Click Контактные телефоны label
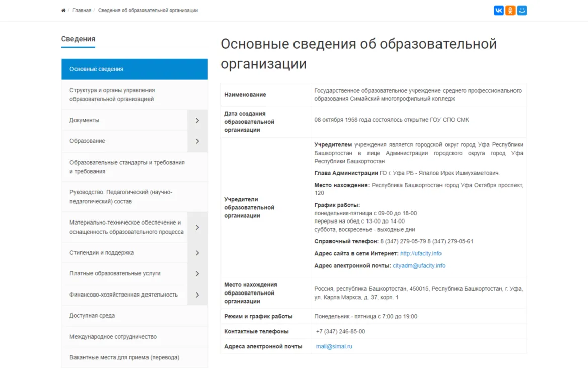The image size is (588, 368). click(257, 331)
